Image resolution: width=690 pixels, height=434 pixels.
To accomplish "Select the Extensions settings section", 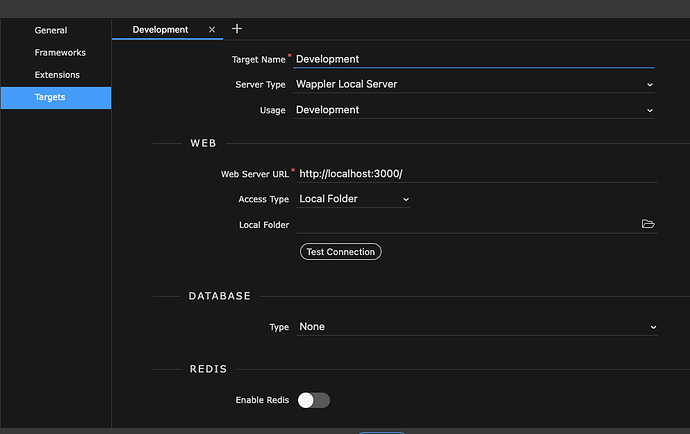I will tap(57, 75).
